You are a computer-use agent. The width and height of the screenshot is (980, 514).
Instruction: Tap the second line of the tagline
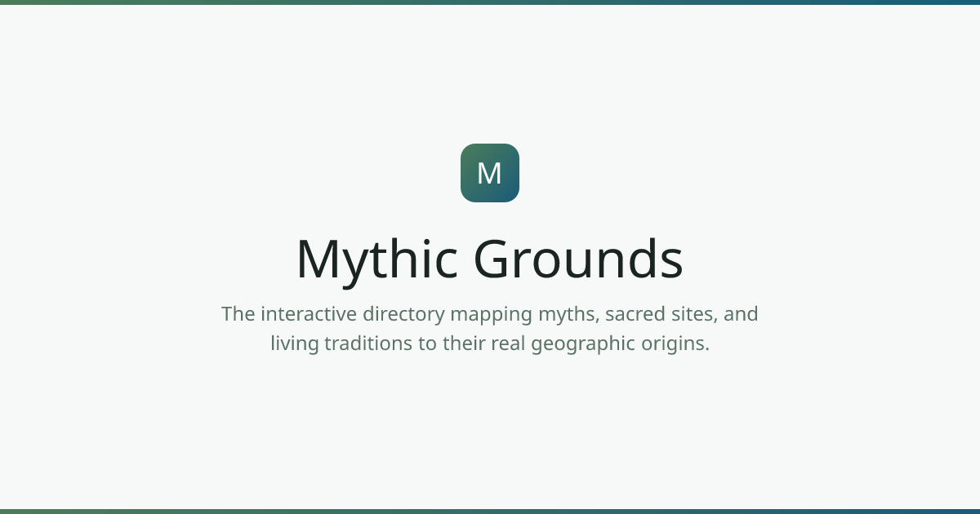tap(490, 343)
